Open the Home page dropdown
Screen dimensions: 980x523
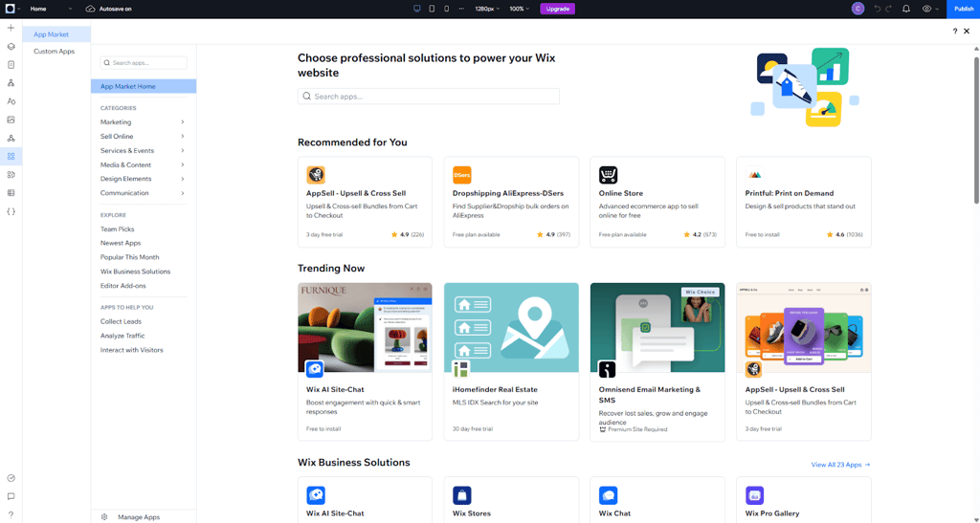point(52,9)
